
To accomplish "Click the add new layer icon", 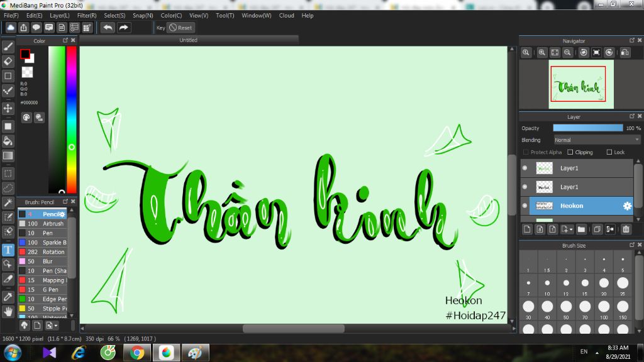I will click(528, 229).
